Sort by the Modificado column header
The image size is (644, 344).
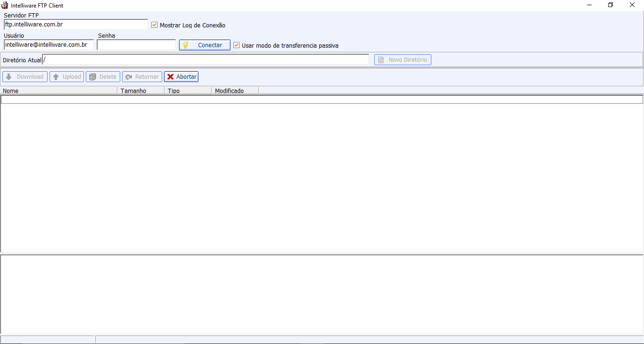pyautogui.click(x=235, y=91)
